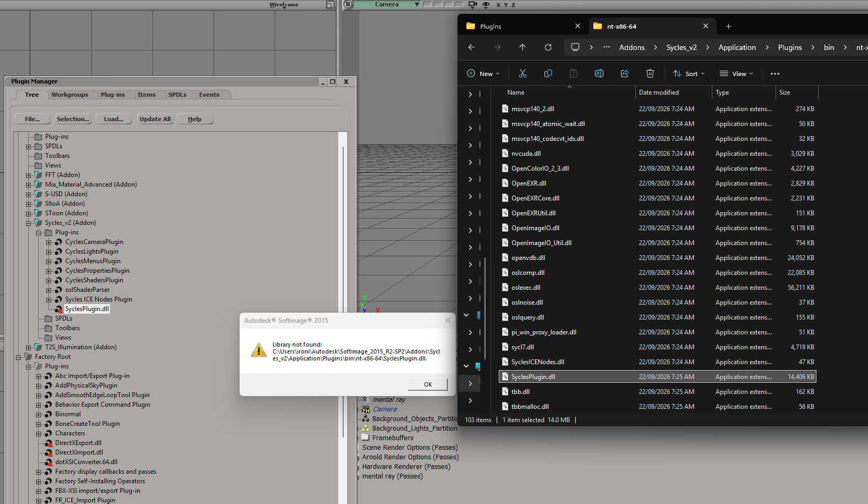The width and height of the screenshot is (868, 504).
Task: Click the Update All button
Action: click(155, 119)
